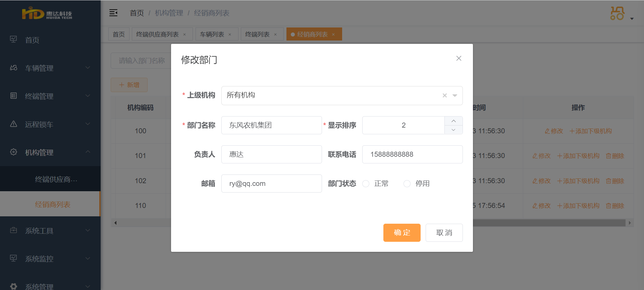The height and width of the screenshot is (290, 644).
Task: Expand the 车辆管理 sidebar menu
Action: coord(50,68)
